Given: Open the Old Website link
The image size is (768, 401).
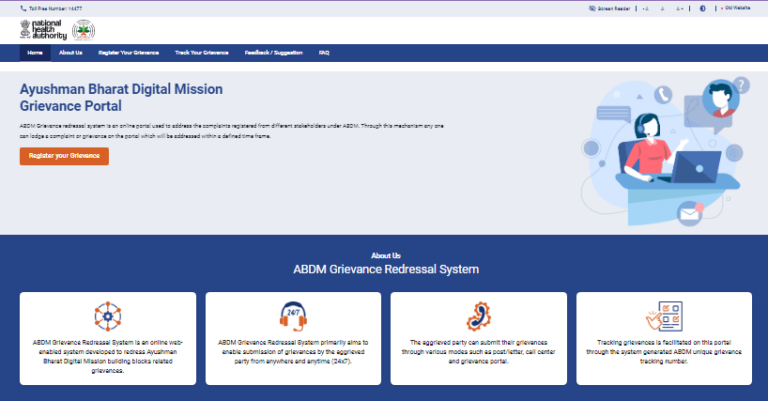Looking at the screenshot, I should [x=737, y=8].
